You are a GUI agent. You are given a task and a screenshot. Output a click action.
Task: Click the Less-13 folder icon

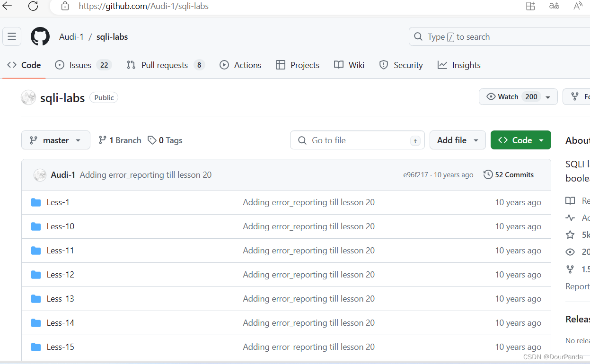click(x=36, y=299)
